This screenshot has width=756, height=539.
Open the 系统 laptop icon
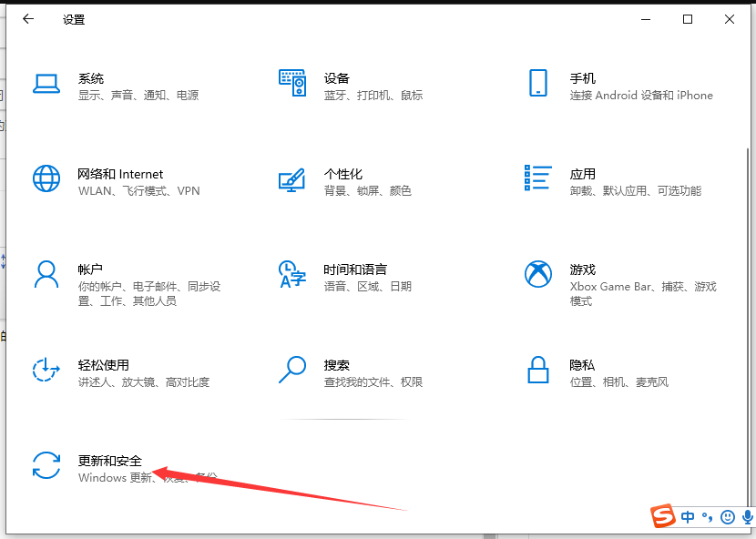[46, 84]
